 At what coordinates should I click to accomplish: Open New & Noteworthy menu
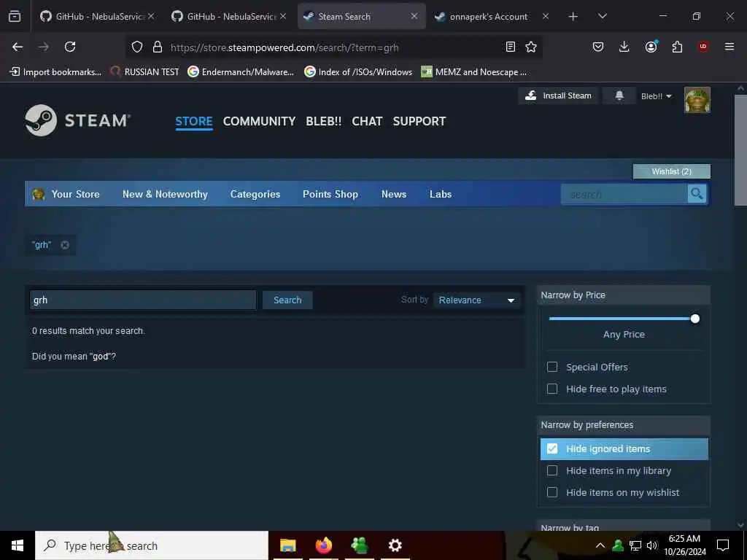tap(165, 194)
